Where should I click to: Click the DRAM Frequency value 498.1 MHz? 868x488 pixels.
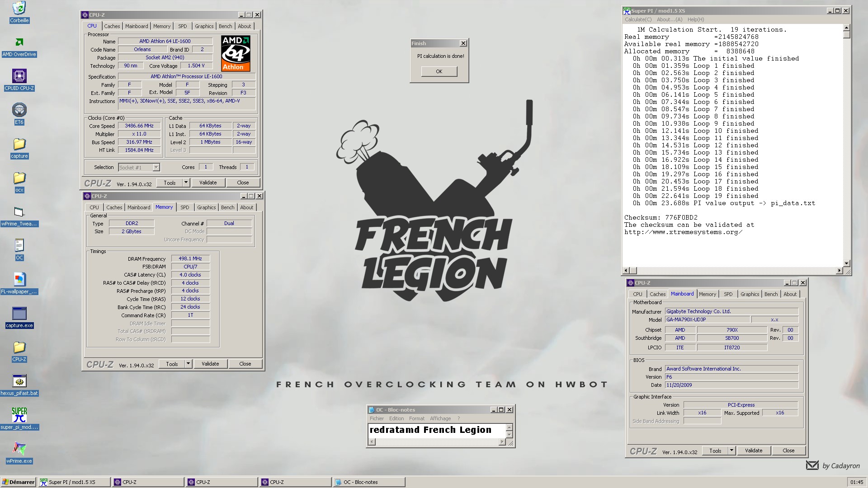click(x=190, y=258)
